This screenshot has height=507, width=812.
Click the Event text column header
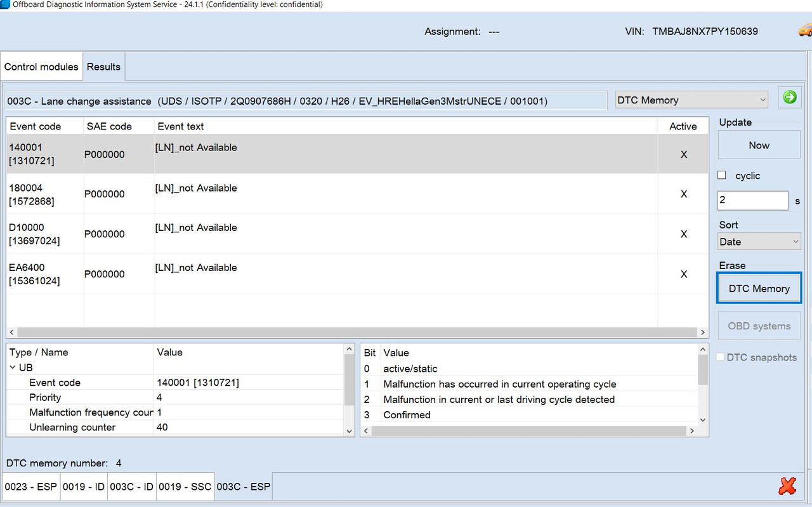click(406, 126)
